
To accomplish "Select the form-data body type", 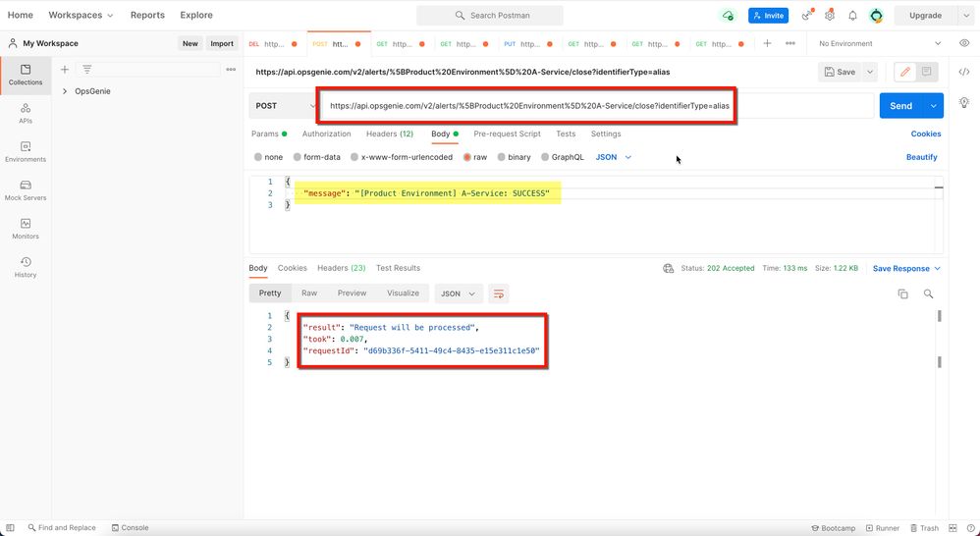I will pos(298,157).
